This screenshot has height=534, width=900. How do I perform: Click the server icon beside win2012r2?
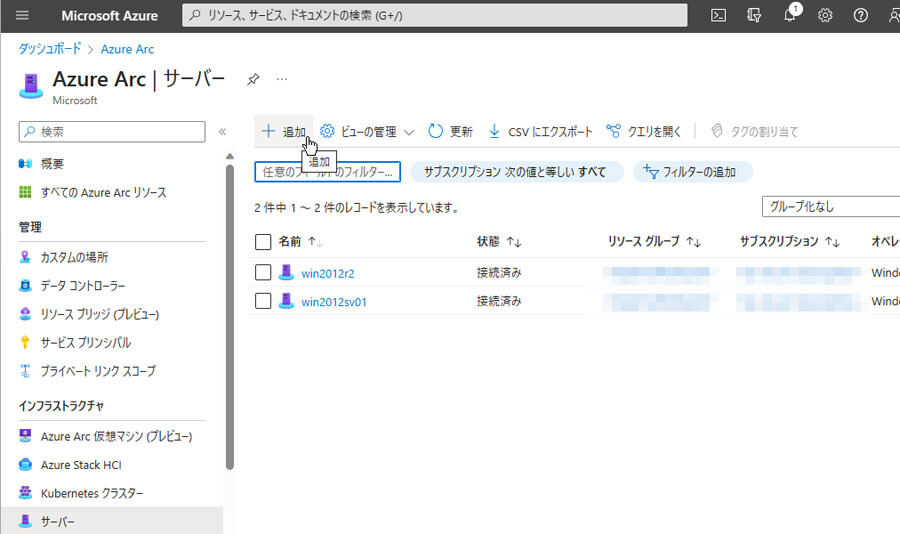pos(286,272)
